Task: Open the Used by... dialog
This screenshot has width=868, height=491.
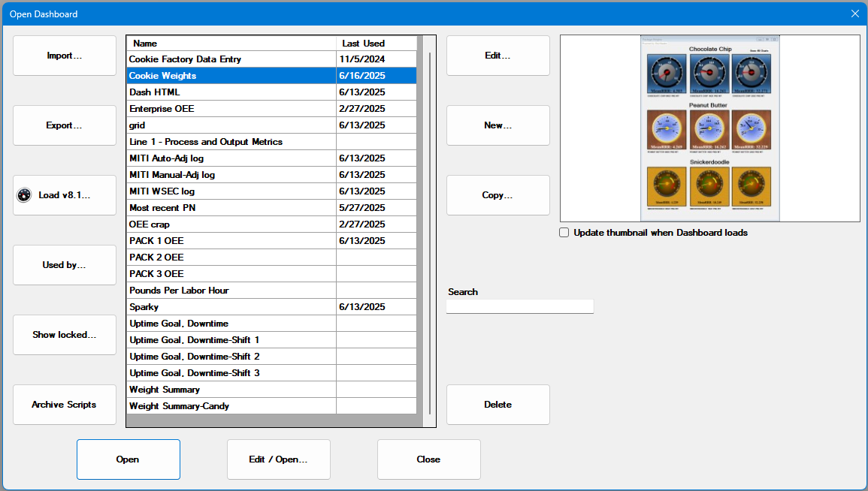Action: [x=65, y=265]
